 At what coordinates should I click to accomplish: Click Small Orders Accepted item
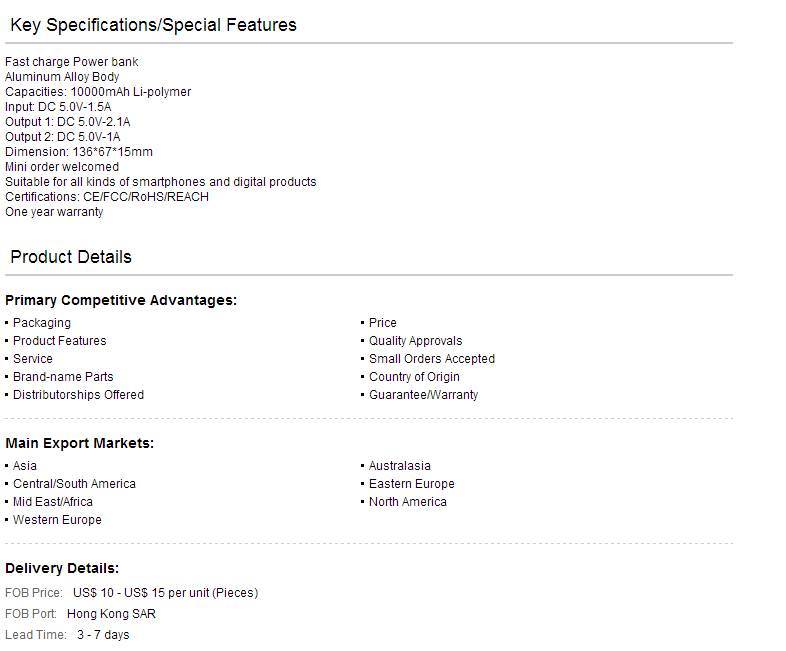coord(432,359)
